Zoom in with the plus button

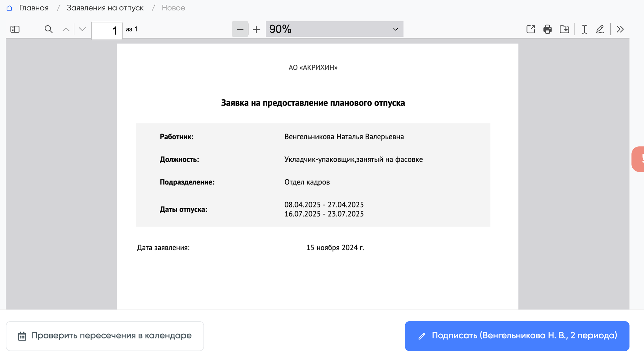pyautogui.click(x=256, y=29)
